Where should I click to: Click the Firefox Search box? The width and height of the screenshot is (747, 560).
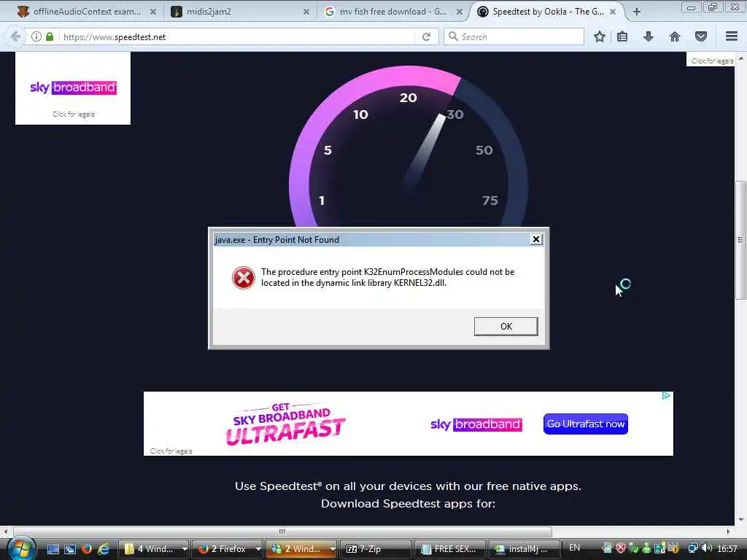pos(514,36)
